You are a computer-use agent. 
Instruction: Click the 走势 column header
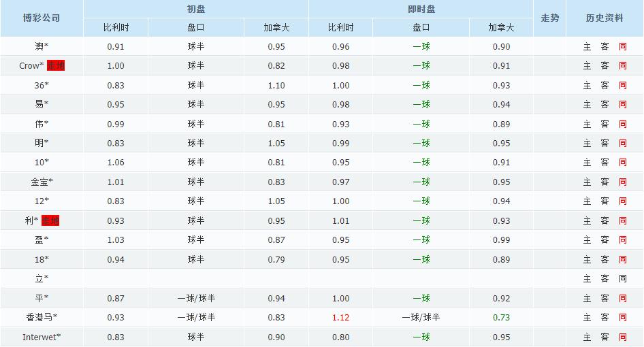pos(549,18)
